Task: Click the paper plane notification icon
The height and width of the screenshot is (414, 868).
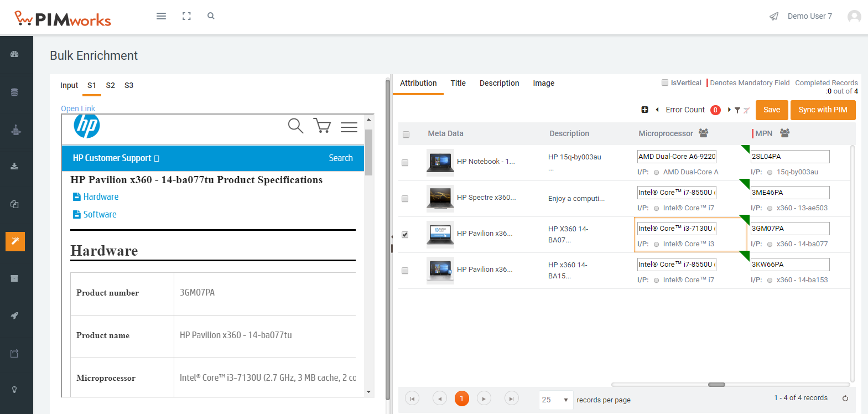Action: click(774, 16)
